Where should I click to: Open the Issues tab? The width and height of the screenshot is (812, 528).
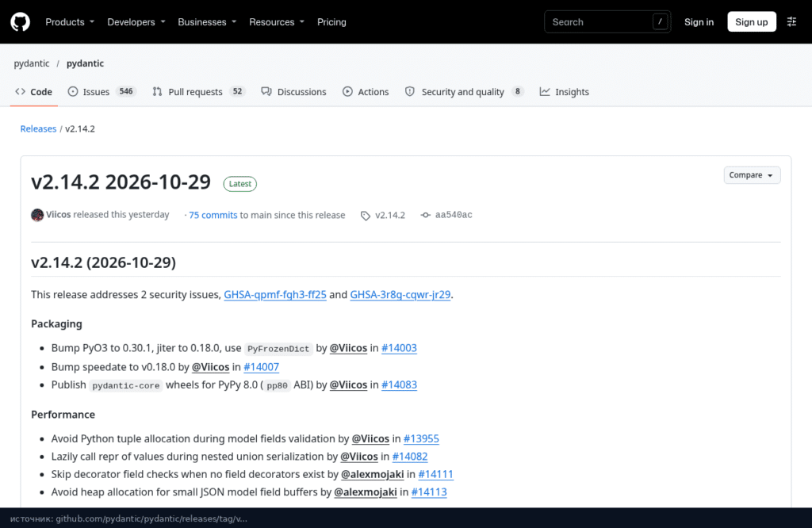[101, 92]
